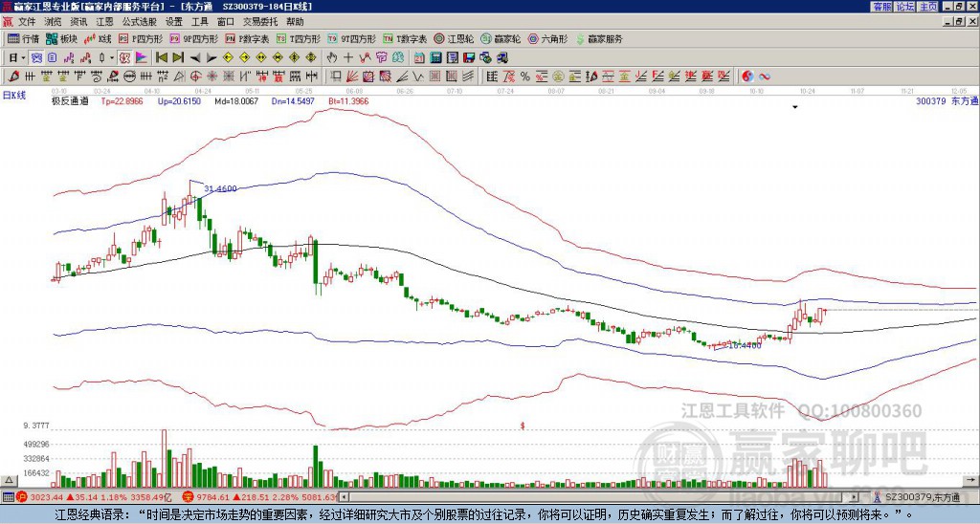This screenshot has width=980, height=524.
Task: Click the 沪 Shanghai index indicator
Action: click(x=22, y=497)
